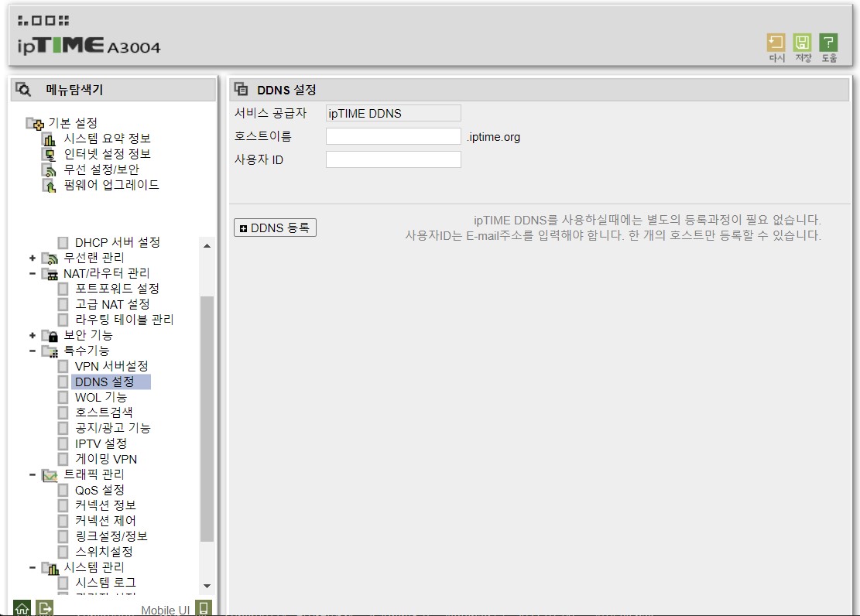This screenshot has width=860, height=616.
Task: Click the 보안 기능 lock icon
Action: 50,336
